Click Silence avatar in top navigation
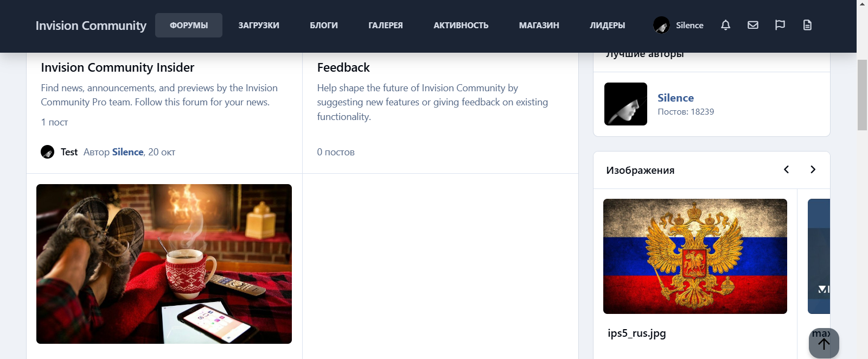Viewport: 868px width, 359px height. tap(661, 25)
